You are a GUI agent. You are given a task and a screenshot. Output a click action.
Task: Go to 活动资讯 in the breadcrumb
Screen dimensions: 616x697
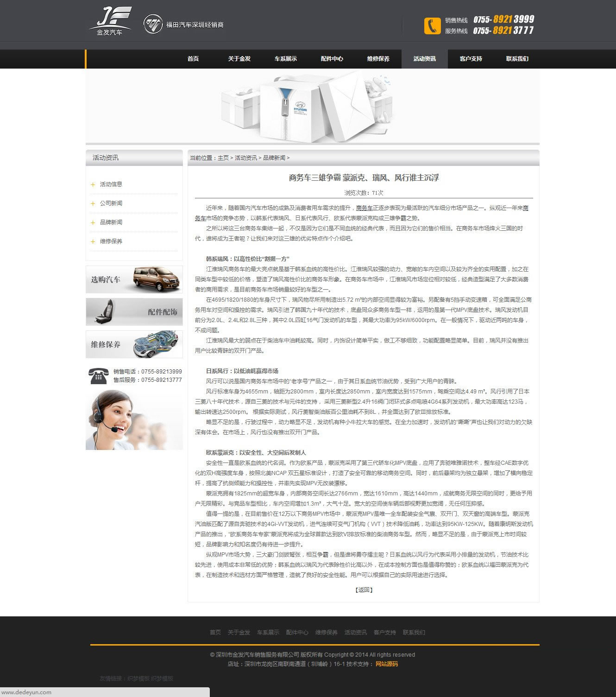[246, 158]
